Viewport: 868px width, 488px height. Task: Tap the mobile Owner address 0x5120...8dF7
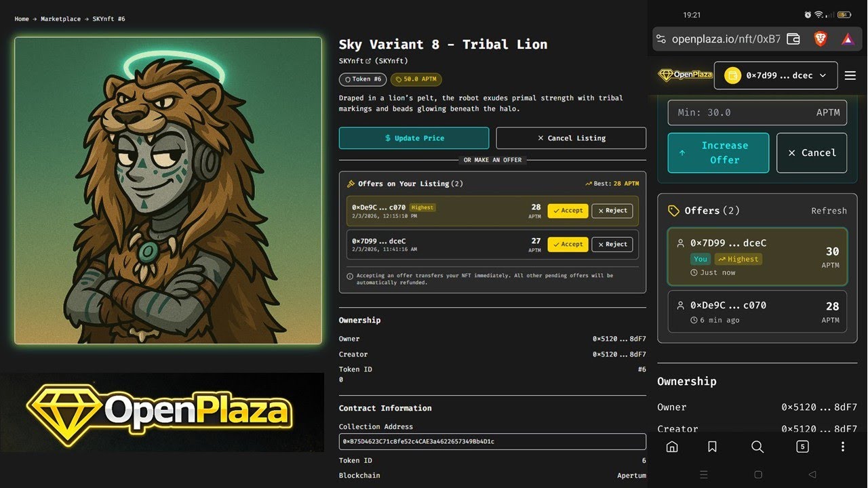tap(819, 407)
